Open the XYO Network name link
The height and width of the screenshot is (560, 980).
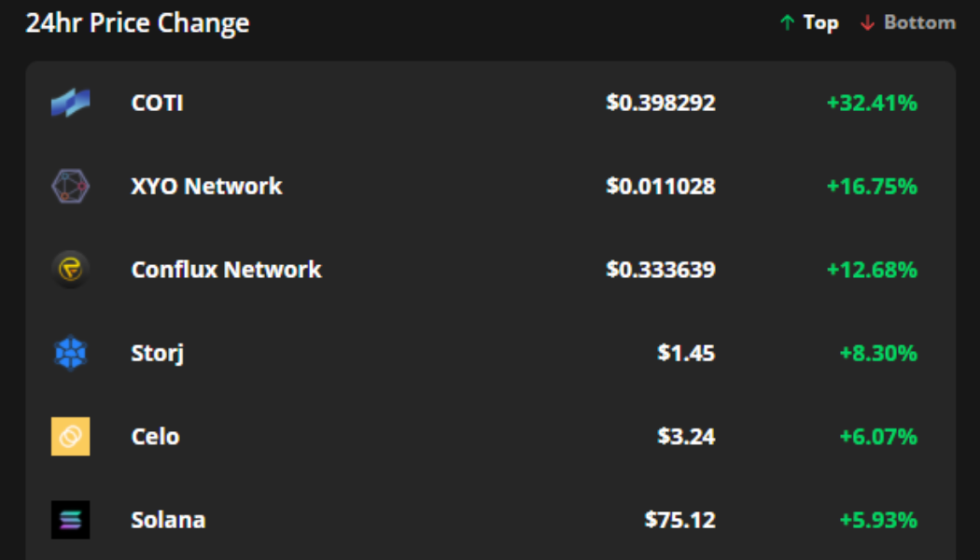coord(206,187)
